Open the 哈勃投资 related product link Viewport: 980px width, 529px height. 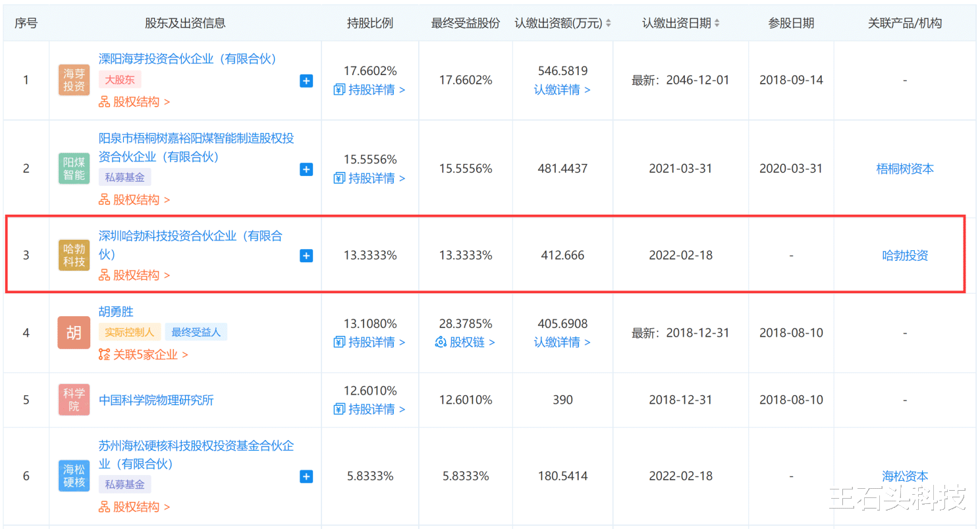pyautogui.click(x=905, y=255)
